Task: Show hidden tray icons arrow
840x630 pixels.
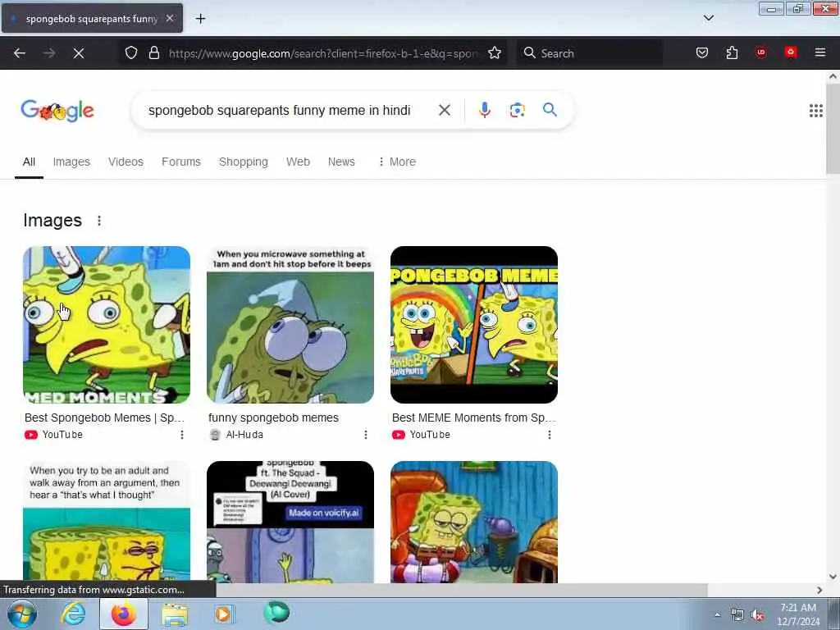Action: tap(717, 615)
